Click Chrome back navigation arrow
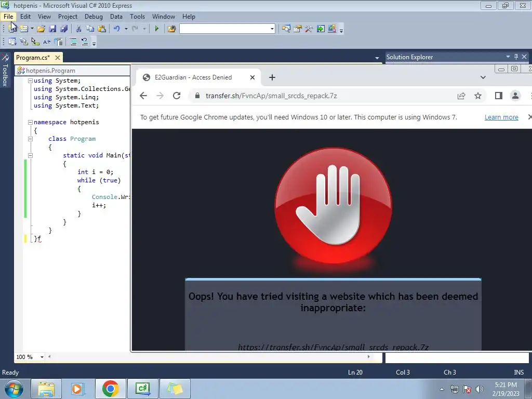 (143, 96)
